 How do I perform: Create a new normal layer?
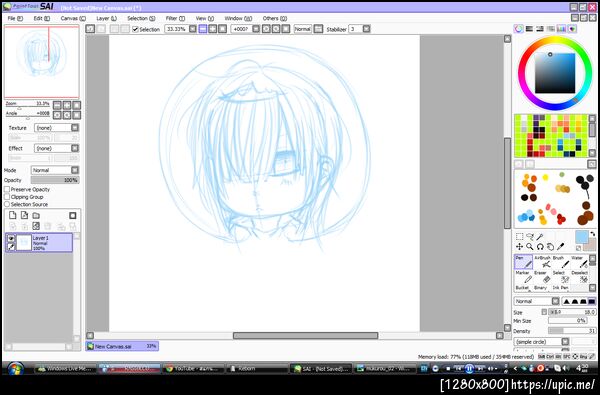coord(13,215)
